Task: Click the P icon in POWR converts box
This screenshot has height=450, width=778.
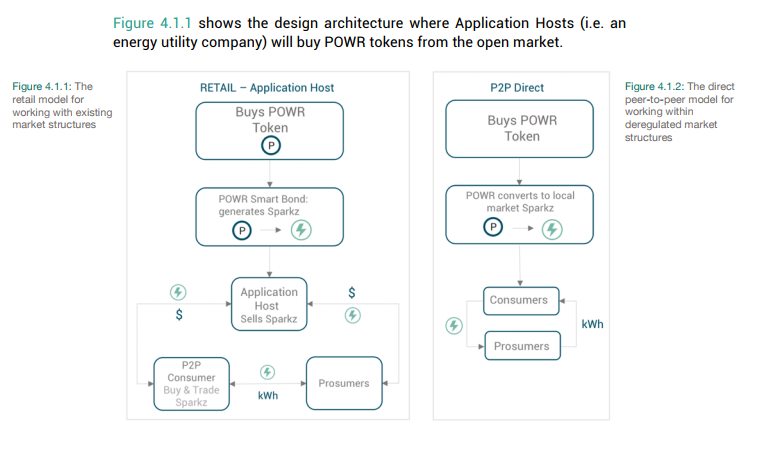Action: [x=493, y=227]
